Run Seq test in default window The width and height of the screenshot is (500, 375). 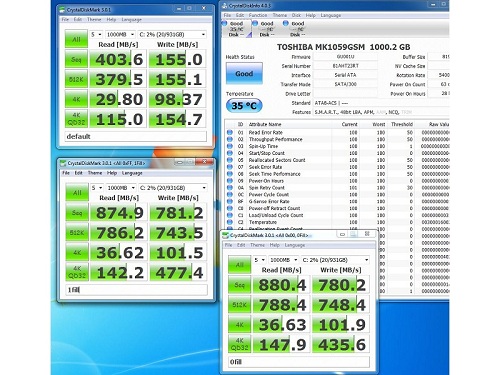(x=76, y=59)
